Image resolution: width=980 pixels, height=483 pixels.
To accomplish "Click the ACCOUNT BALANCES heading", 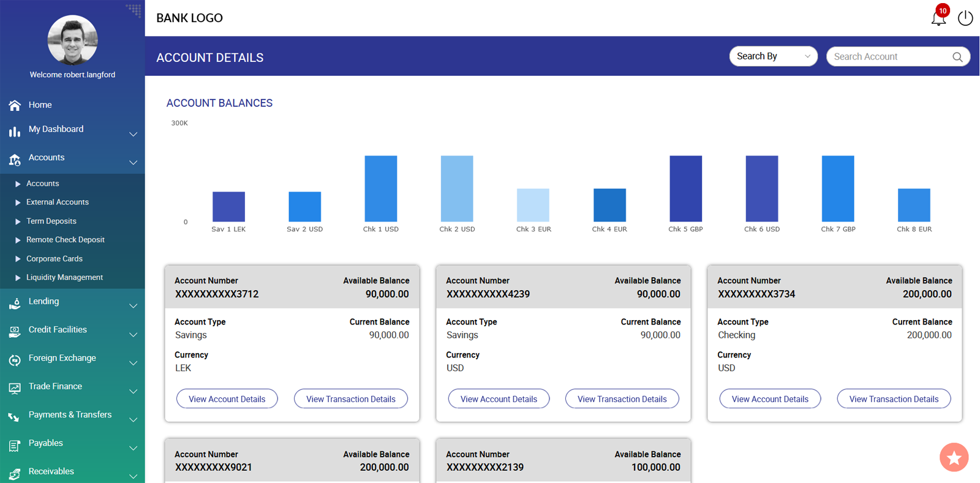I will (x=219, y=103).
